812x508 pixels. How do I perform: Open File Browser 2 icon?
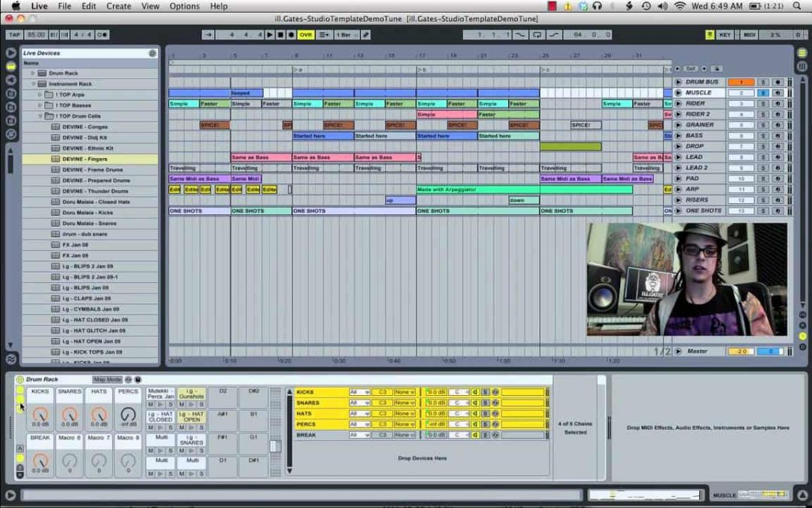(11, 107)
